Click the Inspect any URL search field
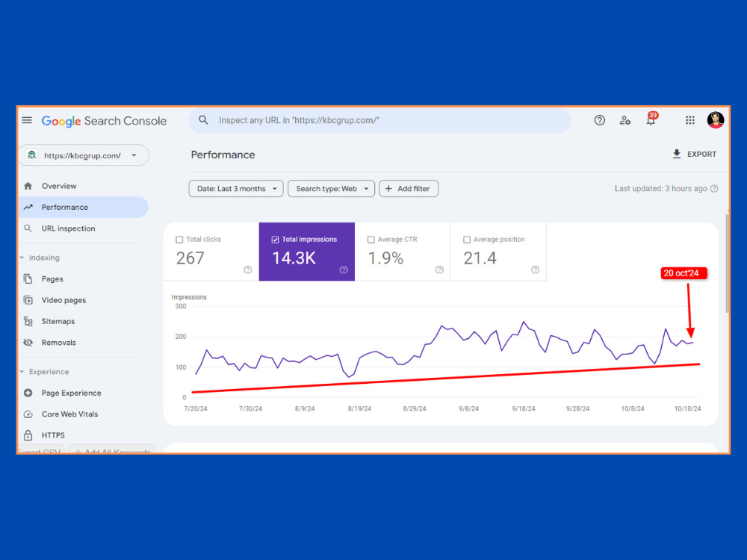This screenshot has height=560, width=747. 379,120
